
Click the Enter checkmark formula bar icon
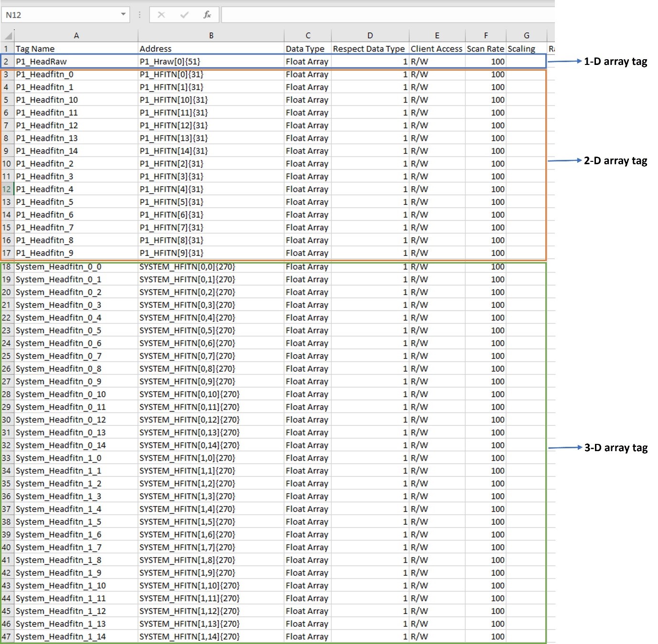point(184,15)
